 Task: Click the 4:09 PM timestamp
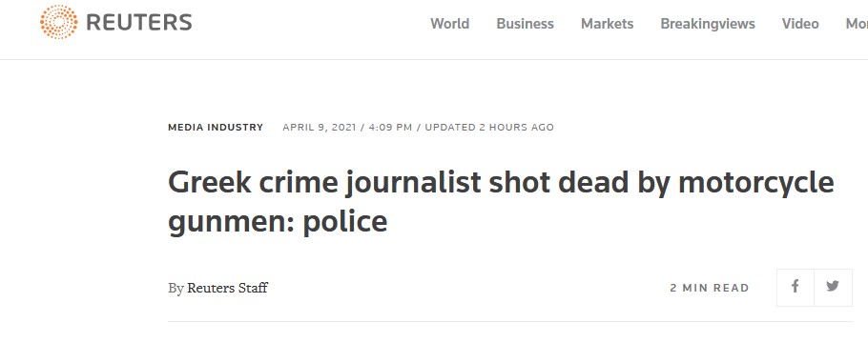click(390, 128)
